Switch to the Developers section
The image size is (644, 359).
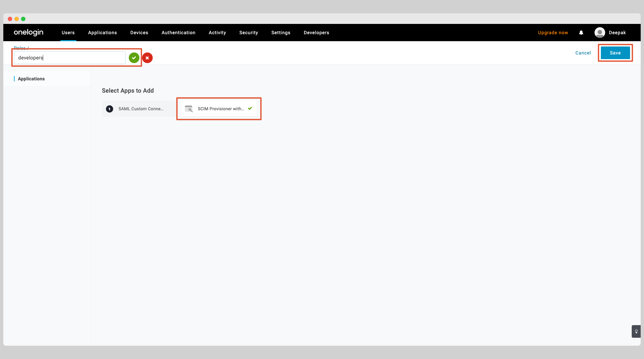click(316, 32)
